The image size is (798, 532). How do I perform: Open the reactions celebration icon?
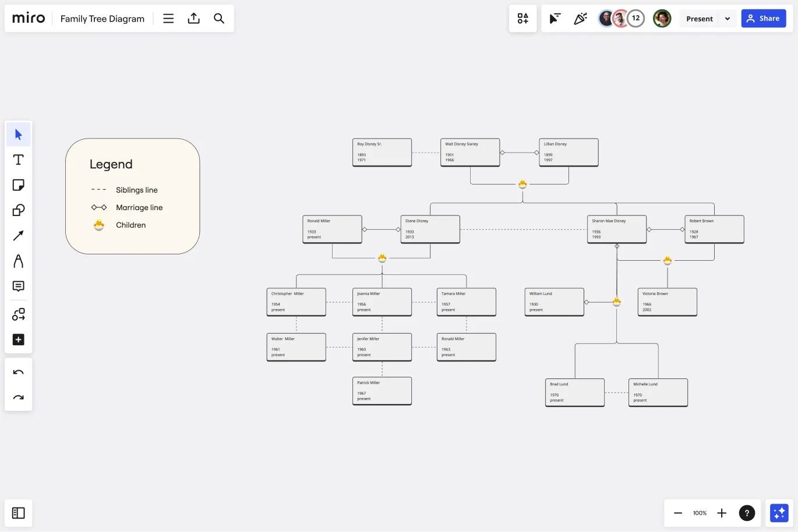point(581,19)
